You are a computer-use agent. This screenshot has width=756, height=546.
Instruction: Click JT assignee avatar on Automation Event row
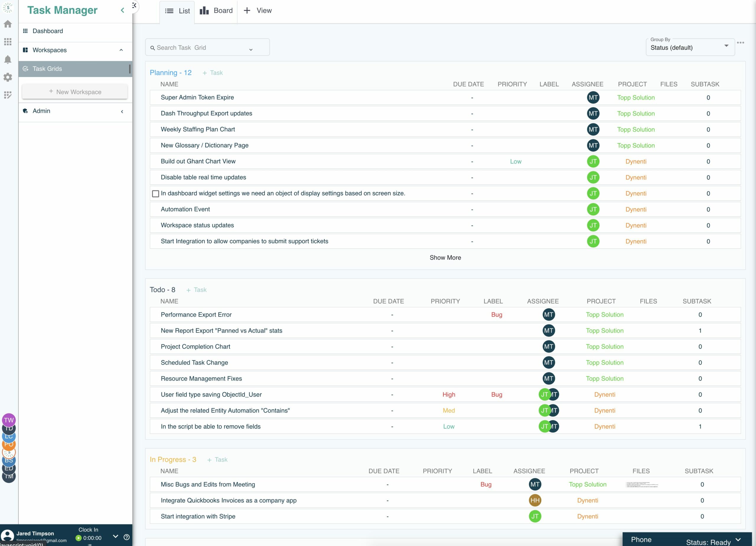coord(593,209)
